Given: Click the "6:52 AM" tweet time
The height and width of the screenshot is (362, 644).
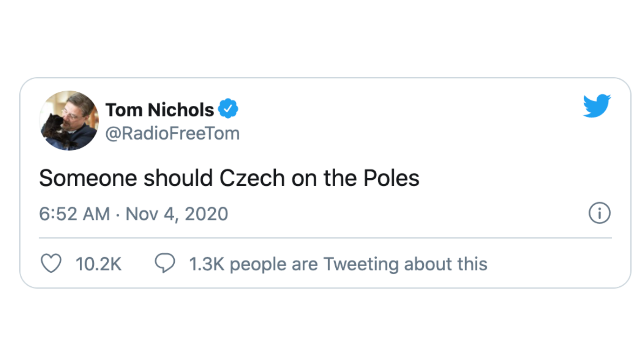Looking at the screenshot, I should coord(74,214).
